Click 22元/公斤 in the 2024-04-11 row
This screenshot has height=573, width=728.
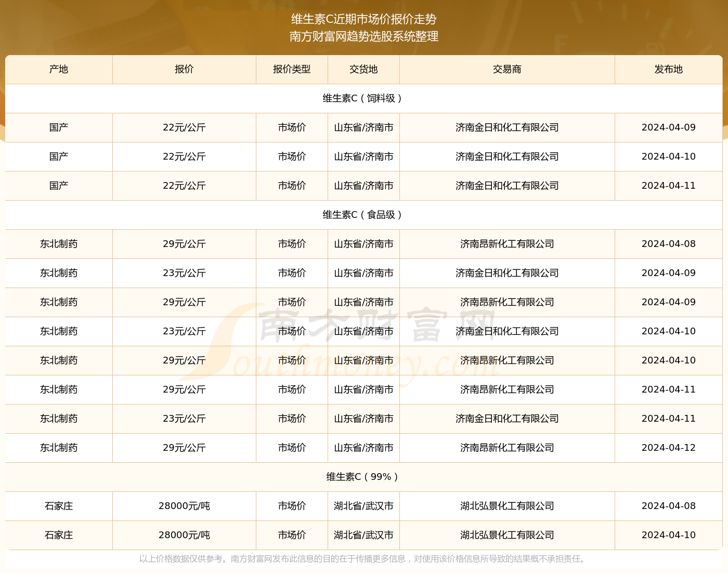point(184,186)
